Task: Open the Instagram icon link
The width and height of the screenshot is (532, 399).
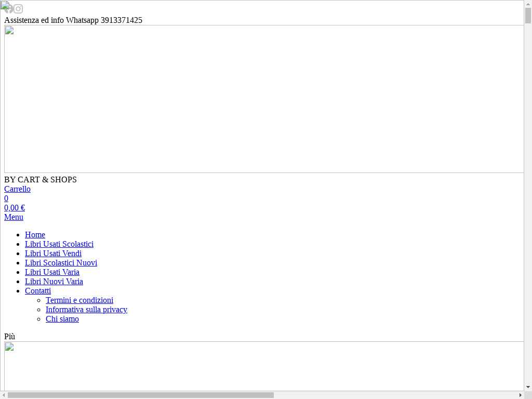Action: [x=18, y=9]
